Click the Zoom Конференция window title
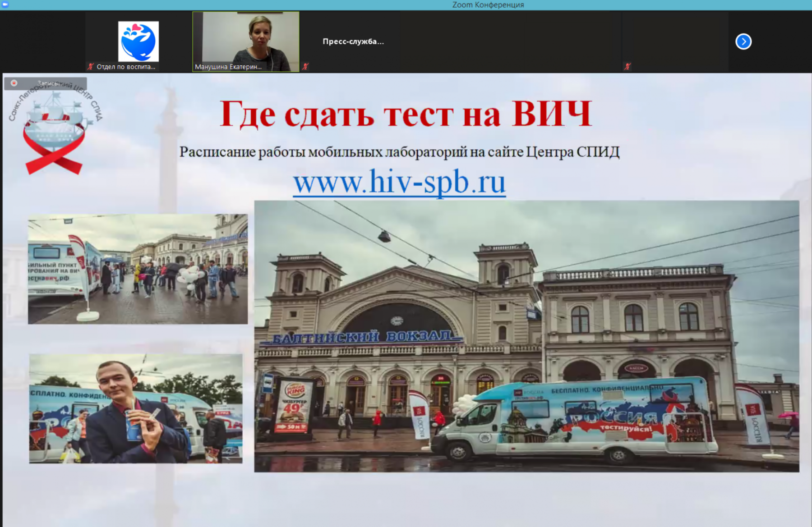The height and width of the screenshot is (527, 812). 488,5
